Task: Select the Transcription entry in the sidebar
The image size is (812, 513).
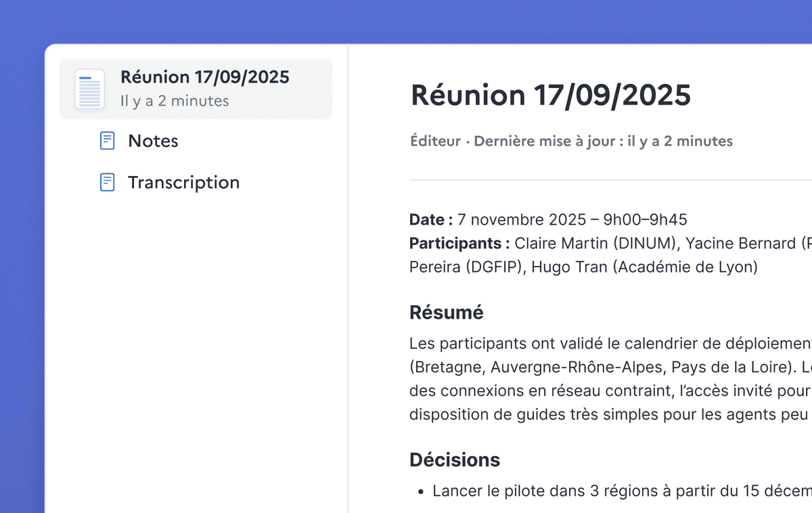Action: point(183,182)
